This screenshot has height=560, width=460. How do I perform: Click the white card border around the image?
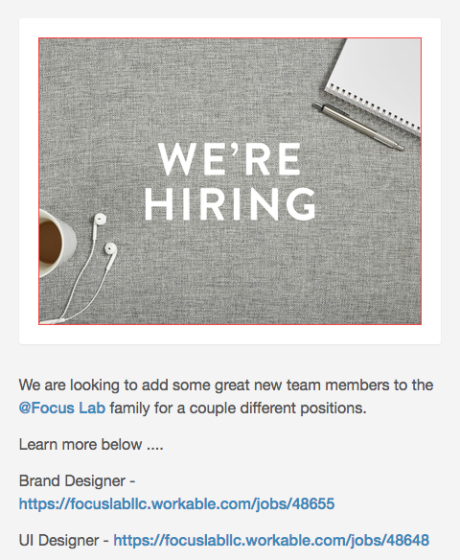[x=230, y=335]
